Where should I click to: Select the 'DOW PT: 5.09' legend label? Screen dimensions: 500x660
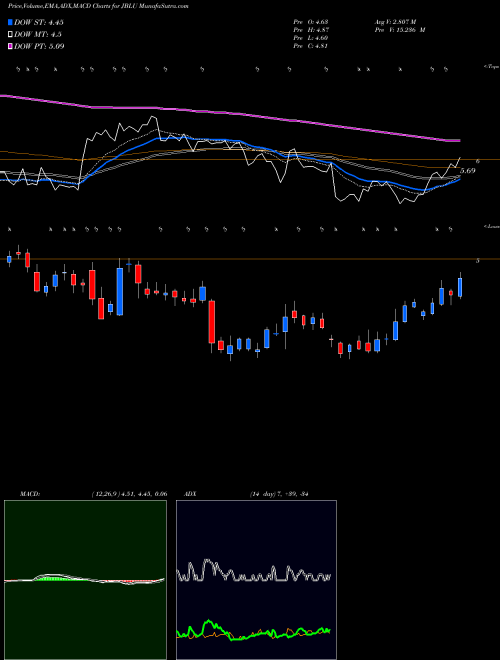click(x=39, y=46)
